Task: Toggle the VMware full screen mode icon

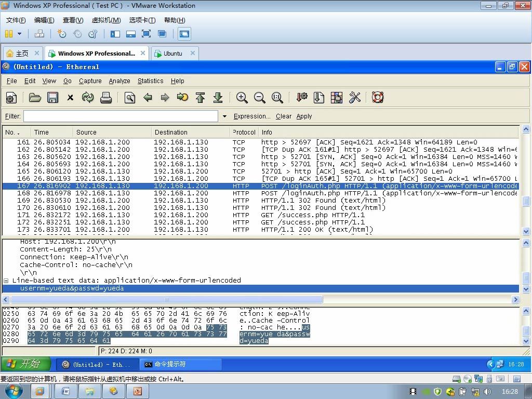Action: [x=147, y=34]
